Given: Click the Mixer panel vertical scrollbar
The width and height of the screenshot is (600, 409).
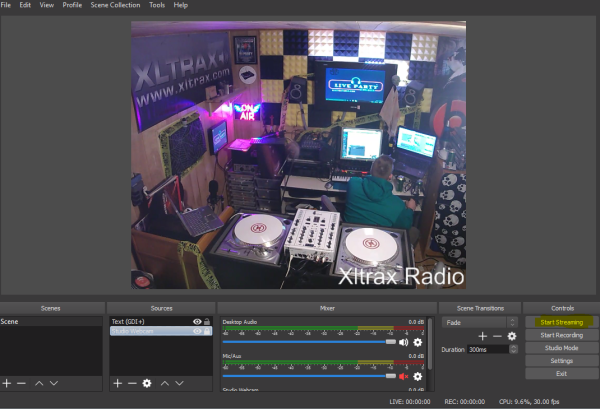Looking at the screenshot, I should [x=430, y=344].
